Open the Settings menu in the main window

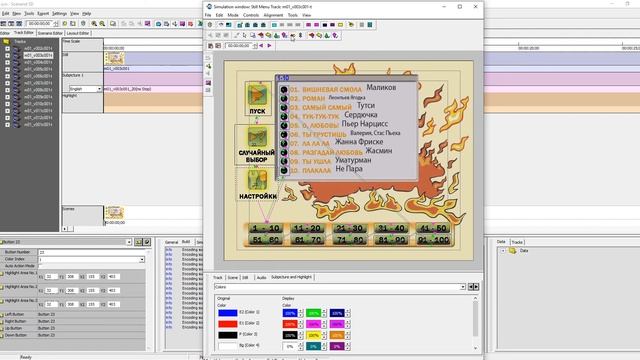coord(59,13)
